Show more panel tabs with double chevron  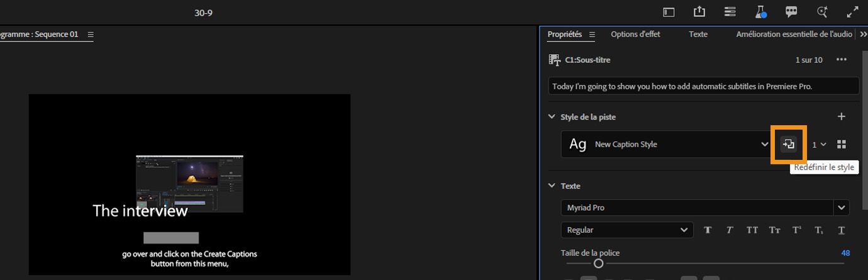(x=863, y=35)
